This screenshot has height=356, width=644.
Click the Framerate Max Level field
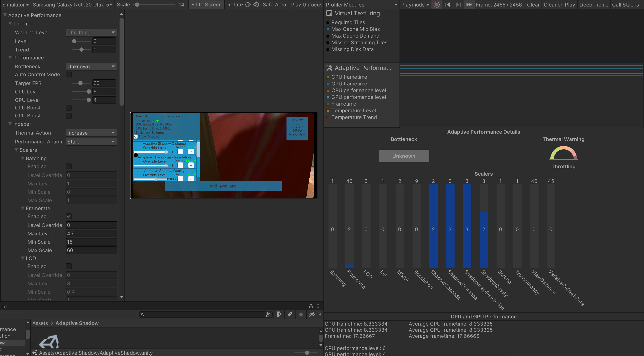click(x=92, y=234)
